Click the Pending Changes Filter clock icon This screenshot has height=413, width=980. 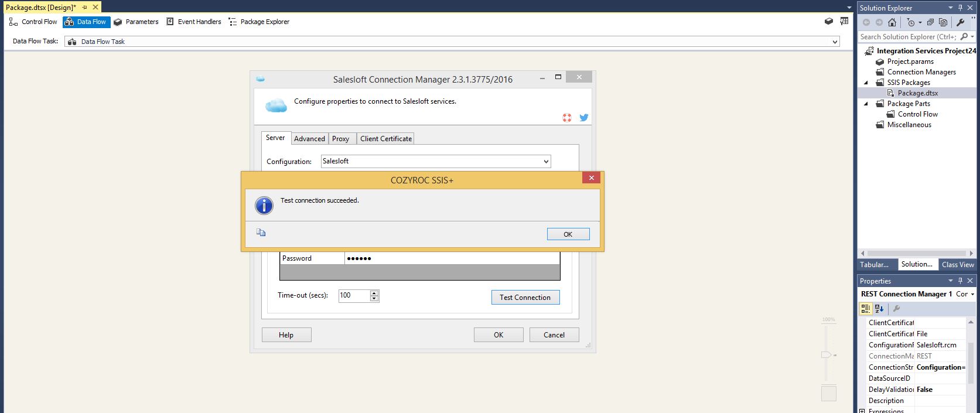[x=911, y=22]
